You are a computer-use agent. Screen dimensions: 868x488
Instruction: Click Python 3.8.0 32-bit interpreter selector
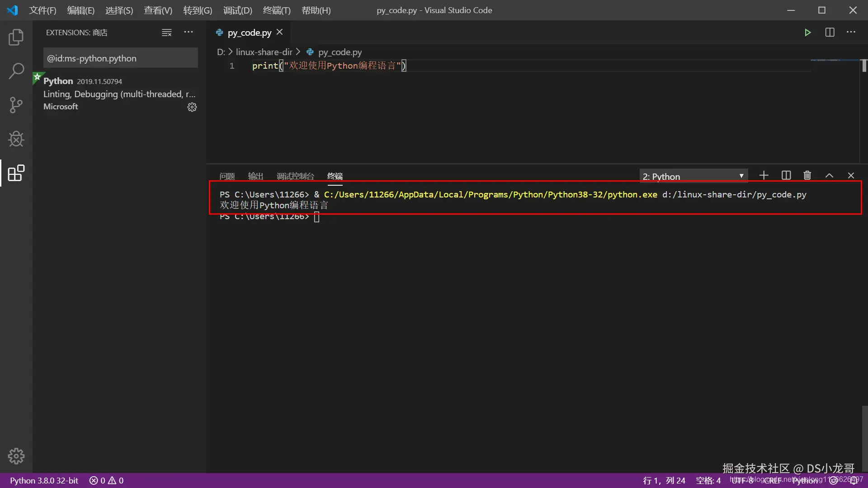pyautogui.click(x=44, y=480)
